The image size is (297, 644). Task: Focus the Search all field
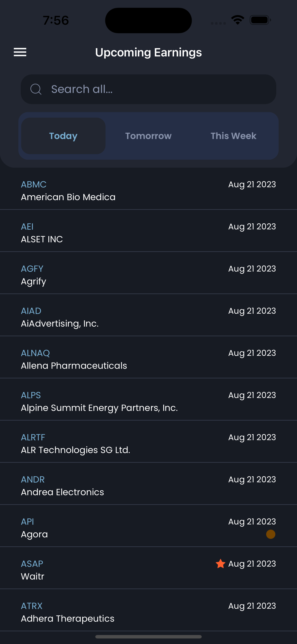click(148, 89)
